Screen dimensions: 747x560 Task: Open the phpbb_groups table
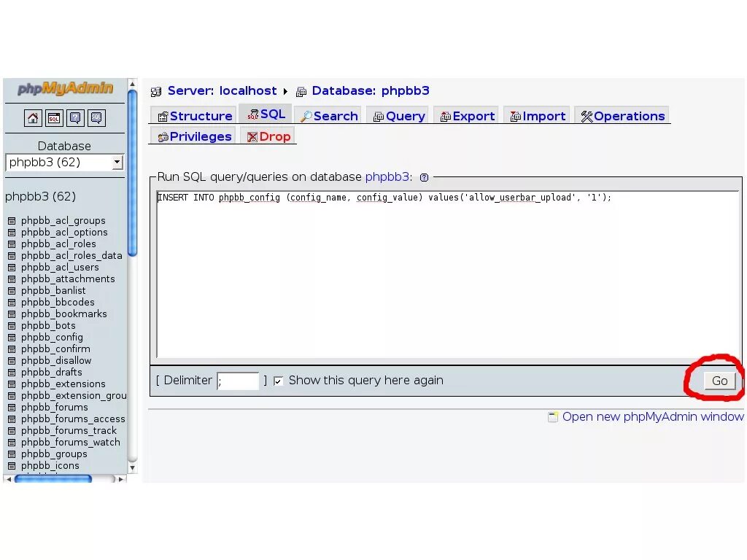point(54,454)
